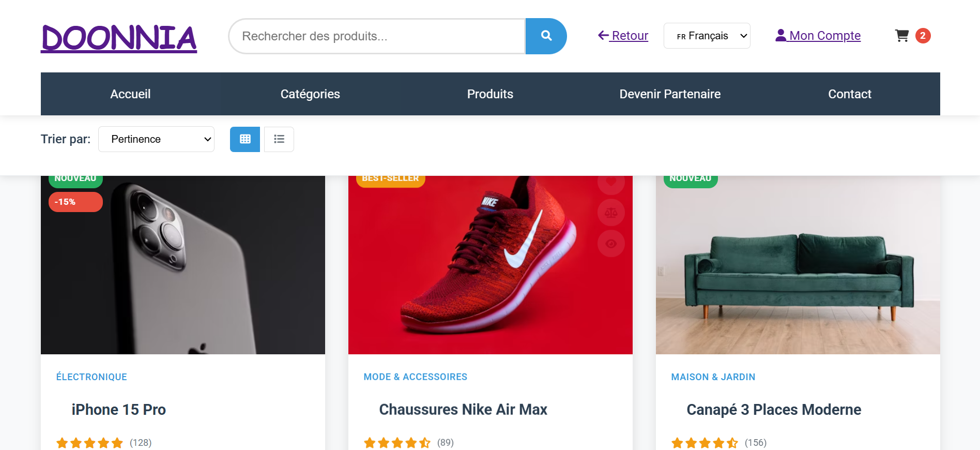Open the search icon to find products

pos(546,36)
